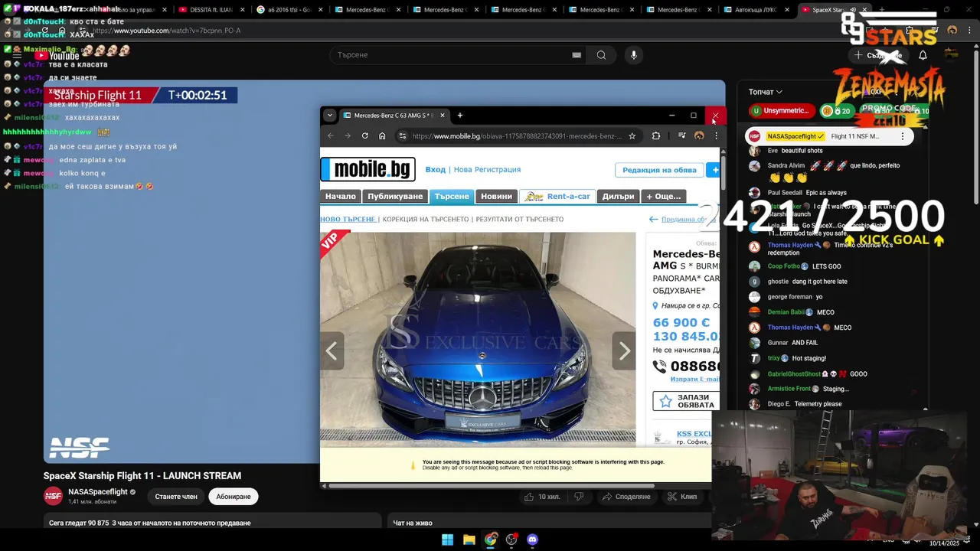This screenshot has height=551, width=980.
Task: Open the profile avatar in the mobile.bg window
Action: point(699,135)
